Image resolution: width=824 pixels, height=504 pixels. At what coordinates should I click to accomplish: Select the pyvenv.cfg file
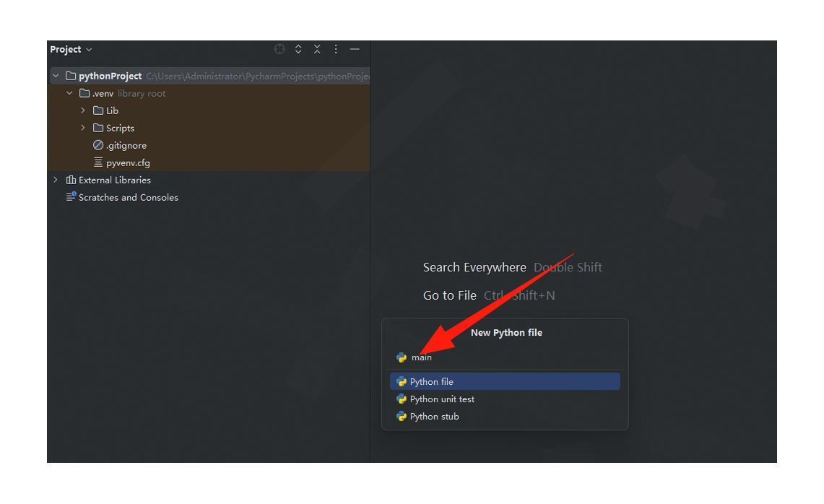click(128, 162)
